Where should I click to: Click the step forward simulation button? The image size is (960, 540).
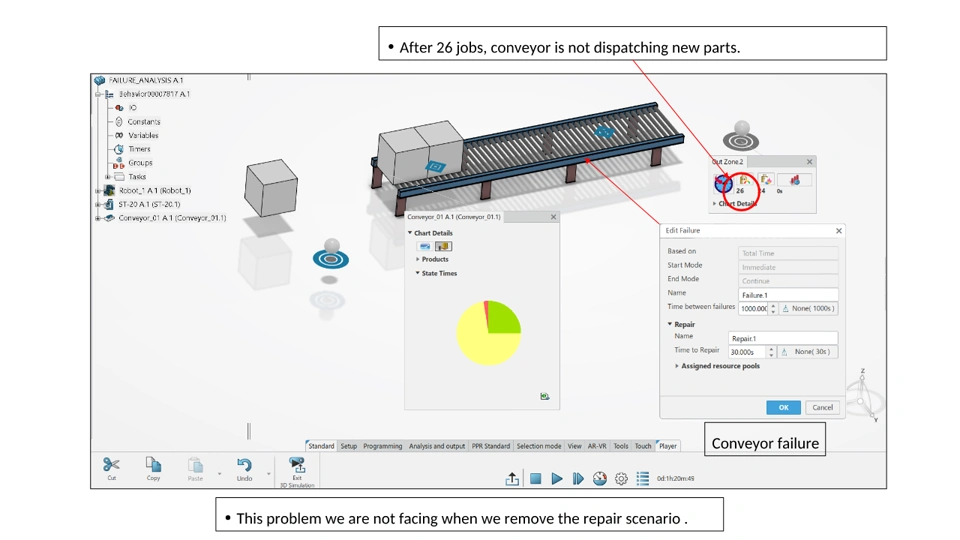pos(578,478)
